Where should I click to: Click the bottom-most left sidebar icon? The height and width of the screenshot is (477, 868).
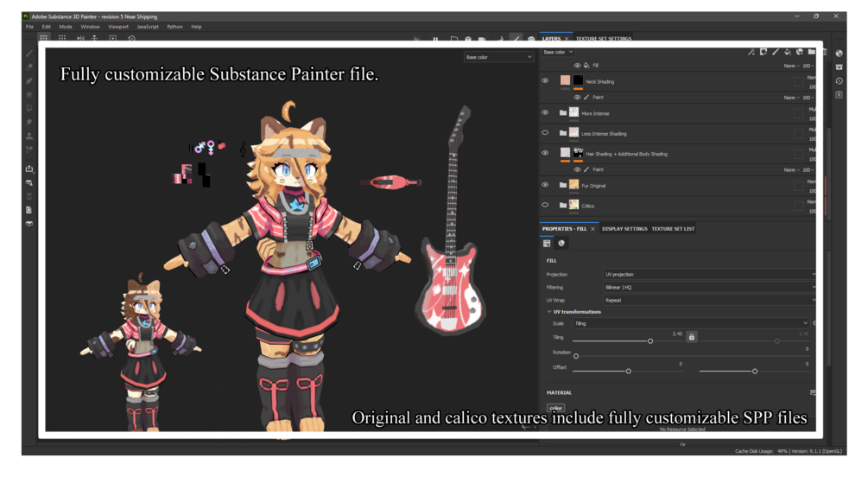(x=29, y=224)
